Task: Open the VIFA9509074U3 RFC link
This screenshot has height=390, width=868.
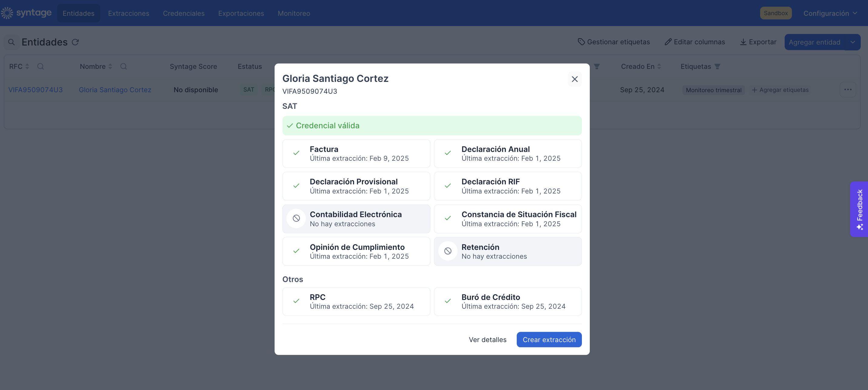Action: (35, 90)
